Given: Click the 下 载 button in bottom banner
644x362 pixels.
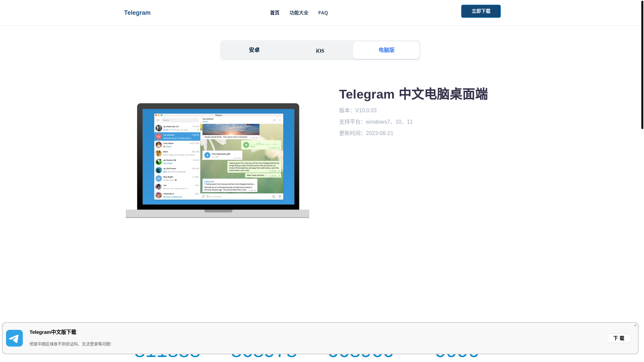Looking at the screenshot, I should coord(619,338).
